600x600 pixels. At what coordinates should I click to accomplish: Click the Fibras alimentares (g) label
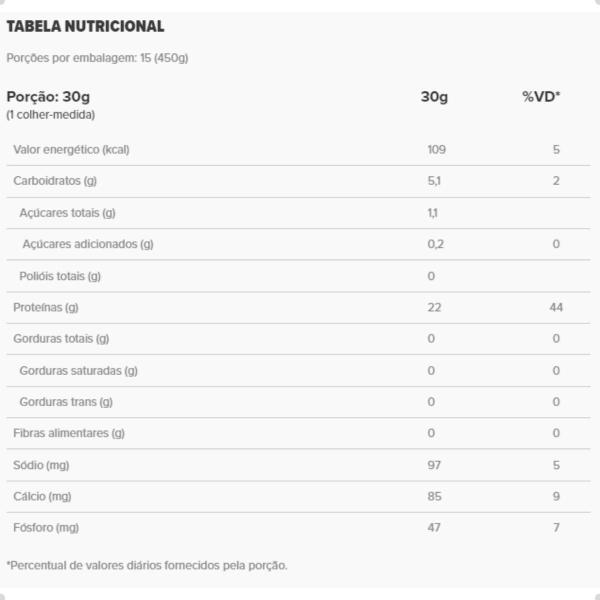tap(69, 433)
